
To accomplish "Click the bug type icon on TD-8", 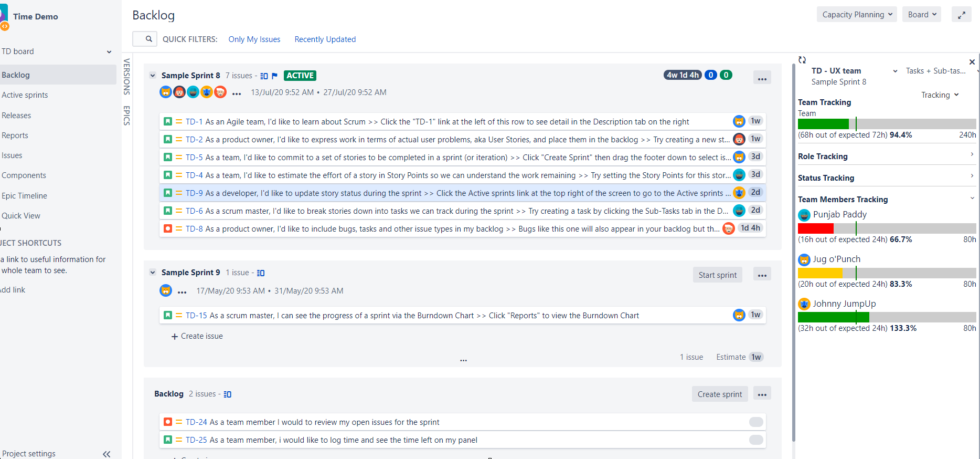I will click(x=168, y=228).
